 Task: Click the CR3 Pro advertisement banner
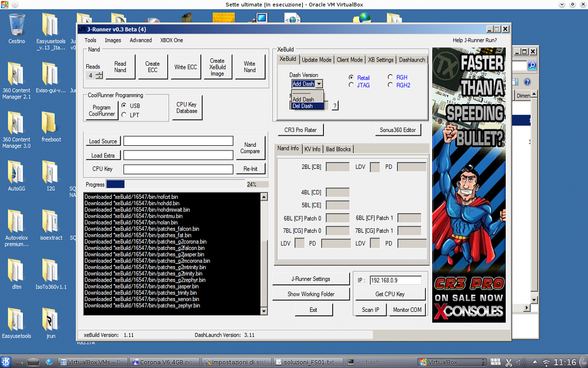click(468, 185)
